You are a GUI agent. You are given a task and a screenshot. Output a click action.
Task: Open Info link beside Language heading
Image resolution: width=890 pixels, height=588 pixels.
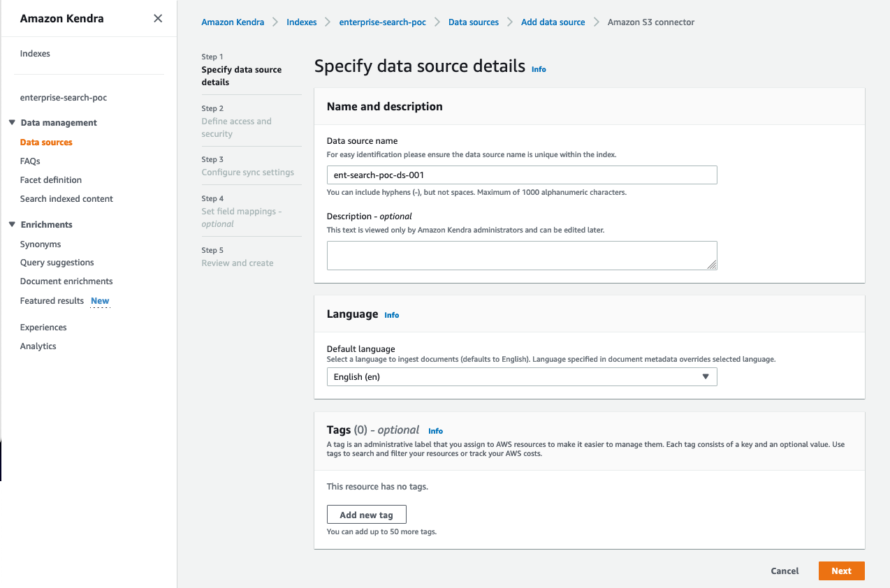(392, 315)
